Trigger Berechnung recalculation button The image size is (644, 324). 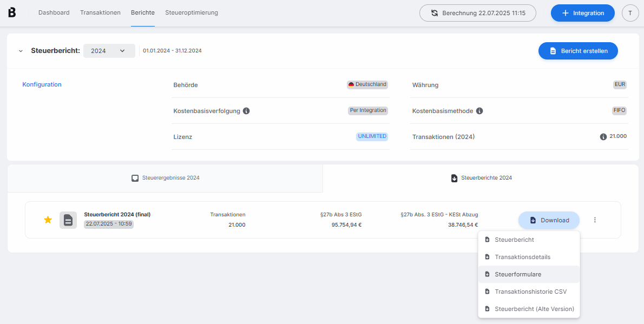point(478,13)
